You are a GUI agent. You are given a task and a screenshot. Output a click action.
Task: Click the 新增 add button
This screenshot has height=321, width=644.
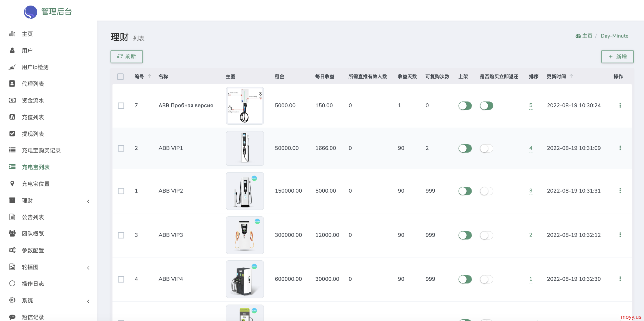[x=617, y=57]
